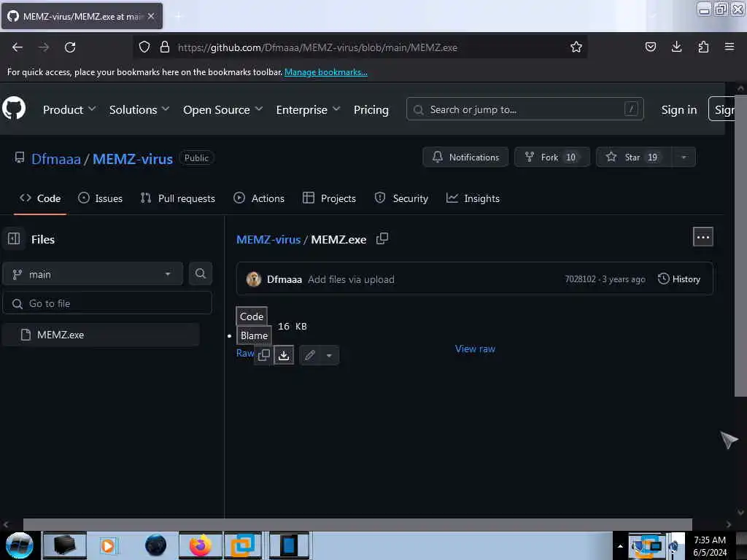Expand the Enterprise menu

[x=309, y=109]
